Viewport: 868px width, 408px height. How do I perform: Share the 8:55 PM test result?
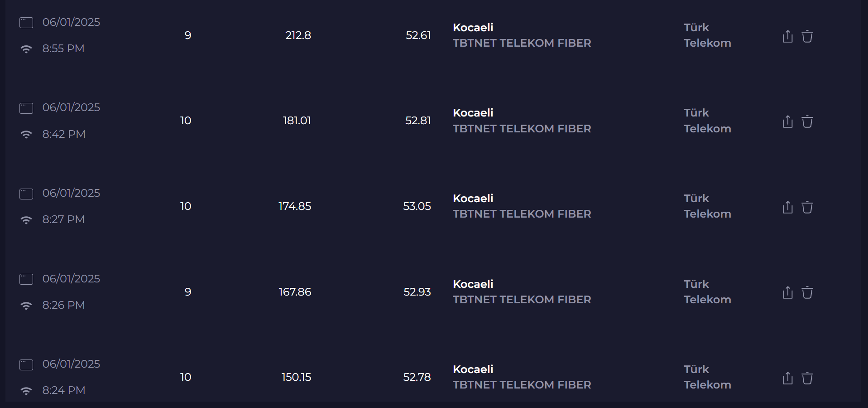click(787, 36)
